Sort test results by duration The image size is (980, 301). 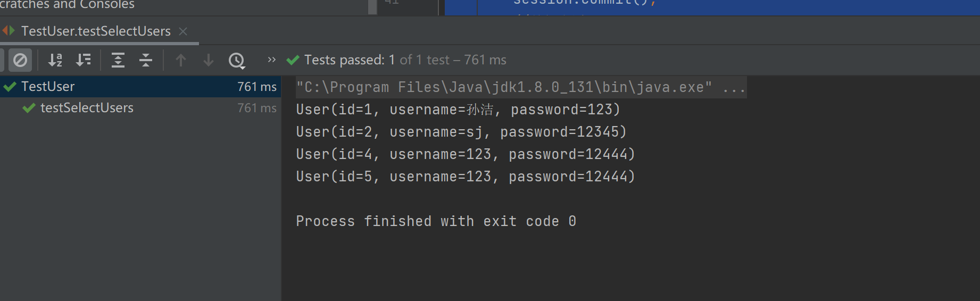click(84, 60)
